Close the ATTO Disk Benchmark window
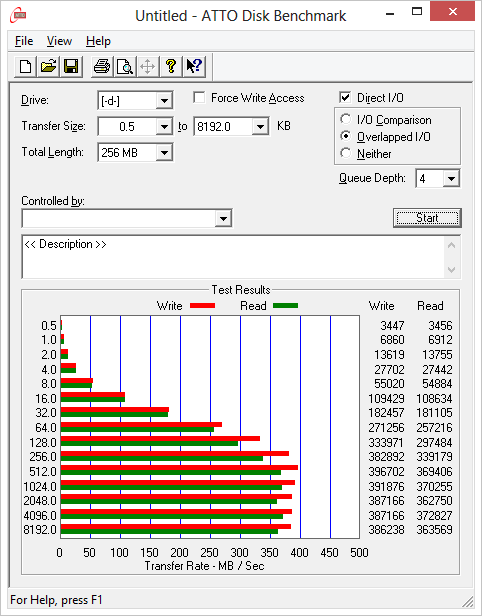482x616 pixels. click(453, 11)
